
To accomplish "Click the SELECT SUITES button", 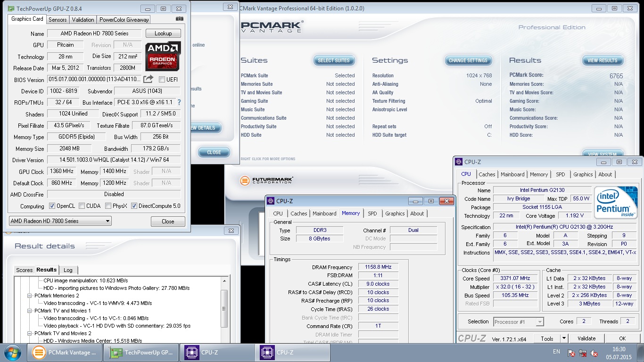I will point(334,60).
